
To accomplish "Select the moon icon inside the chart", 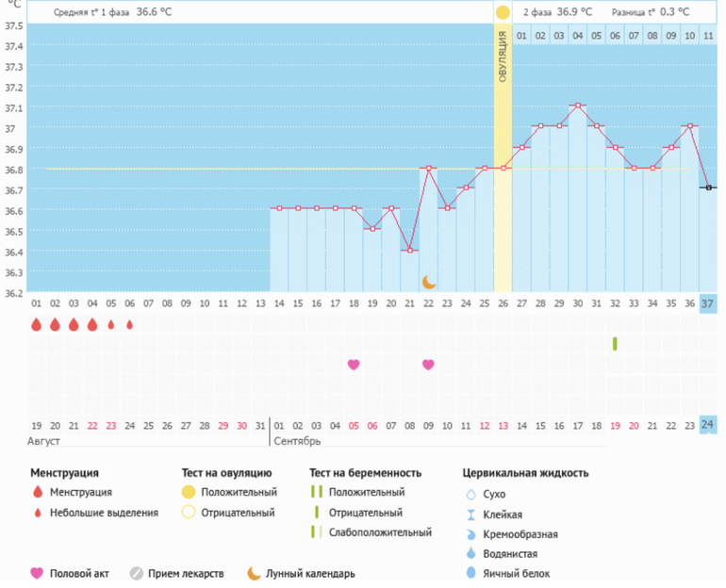I will (x=429, y=282).
